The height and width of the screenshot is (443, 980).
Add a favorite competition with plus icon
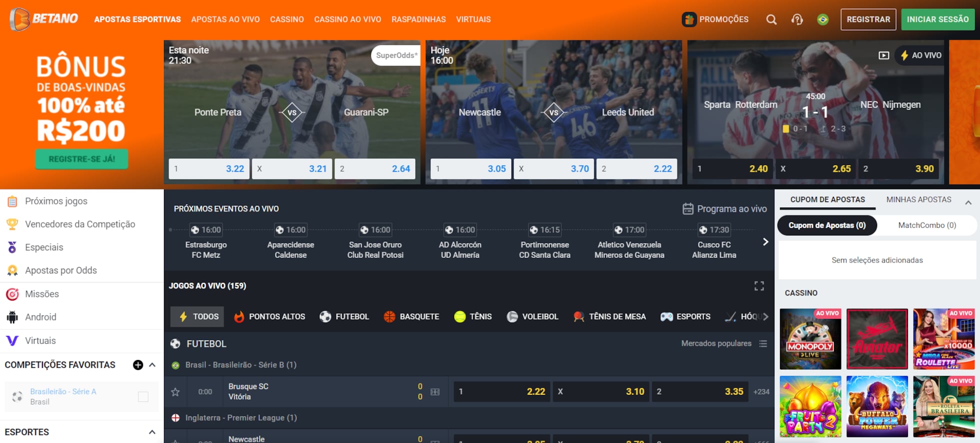[x=138, y=365]
